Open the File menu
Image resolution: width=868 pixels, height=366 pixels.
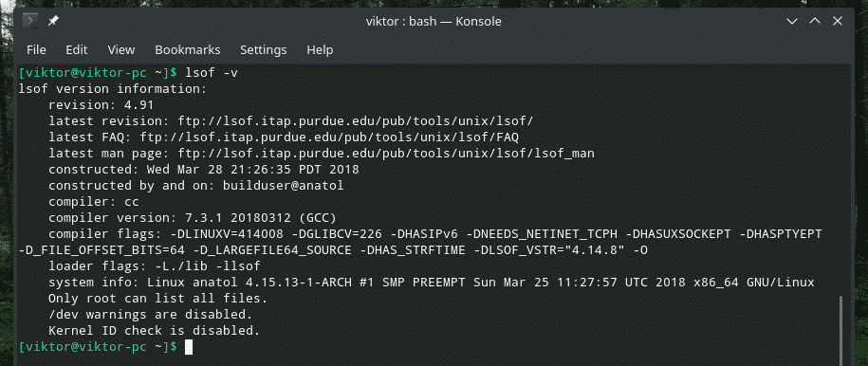click(x=36, y=50)
